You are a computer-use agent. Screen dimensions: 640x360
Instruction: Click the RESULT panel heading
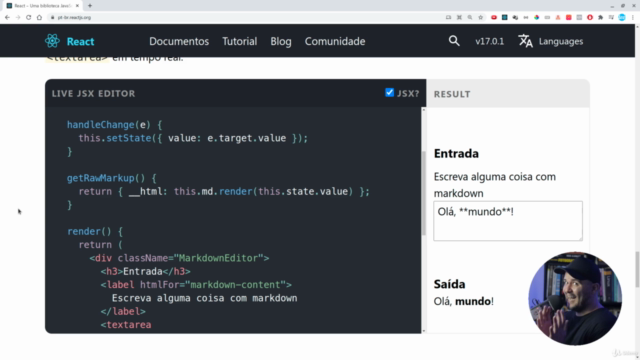pos(452,94)
